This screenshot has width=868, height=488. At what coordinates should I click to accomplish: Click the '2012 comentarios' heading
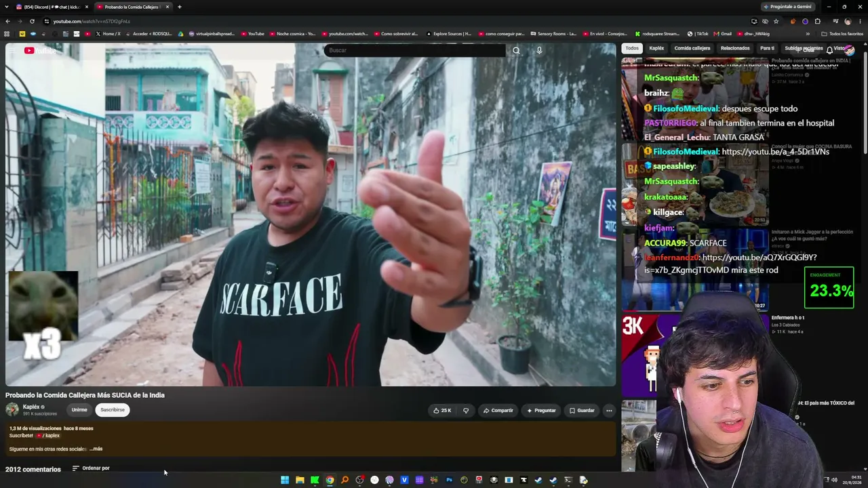[33, 469]
